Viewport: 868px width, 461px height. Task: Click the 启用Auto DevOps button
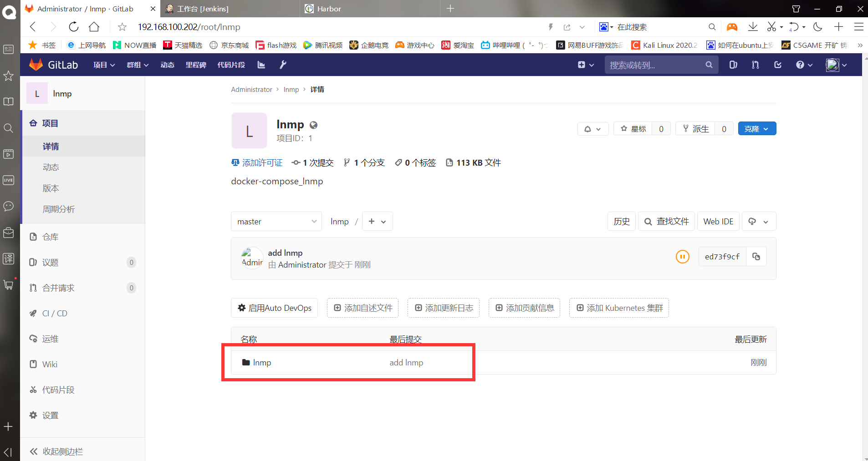coord(274,308)
